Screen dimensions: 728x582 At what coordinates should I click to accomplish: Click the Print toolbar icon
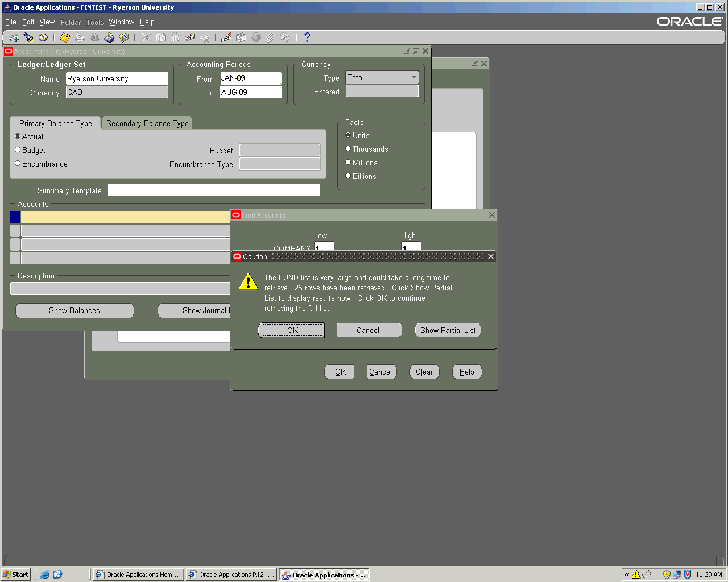(x=109, y=38)
